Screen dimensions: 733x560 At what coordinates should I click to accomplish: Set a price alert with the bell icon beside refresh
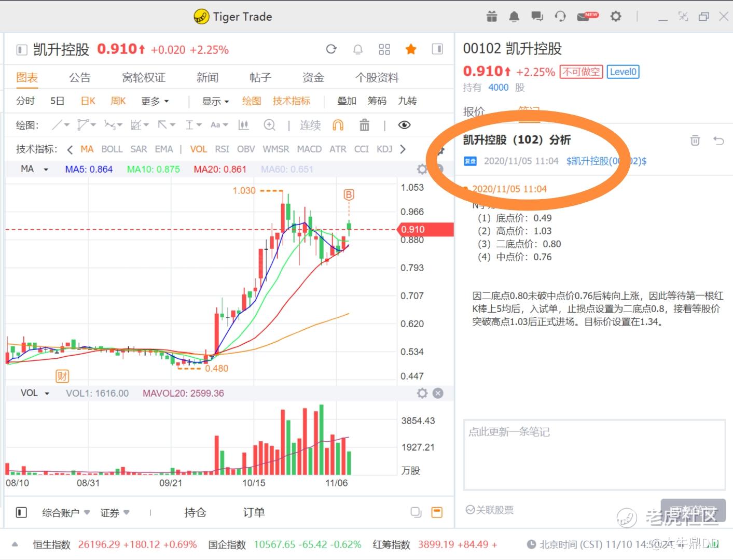click(x=358, y=49)
